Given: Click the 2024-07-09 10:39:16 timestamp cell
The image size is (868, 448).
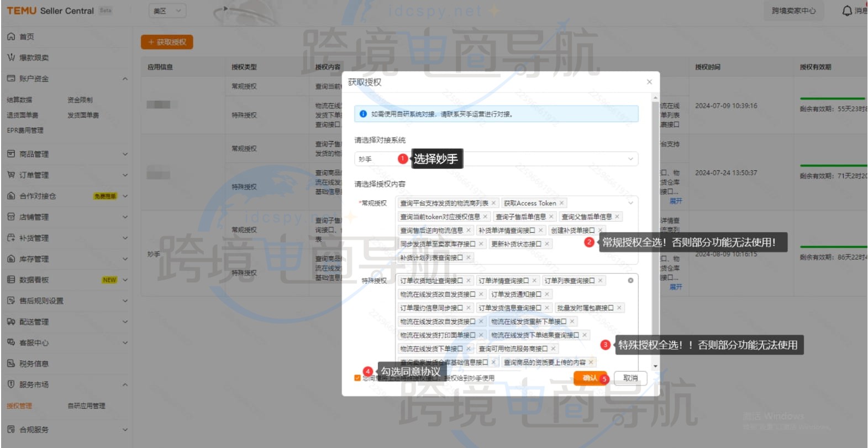Looking at the screenshot, I should pos(726,106).
